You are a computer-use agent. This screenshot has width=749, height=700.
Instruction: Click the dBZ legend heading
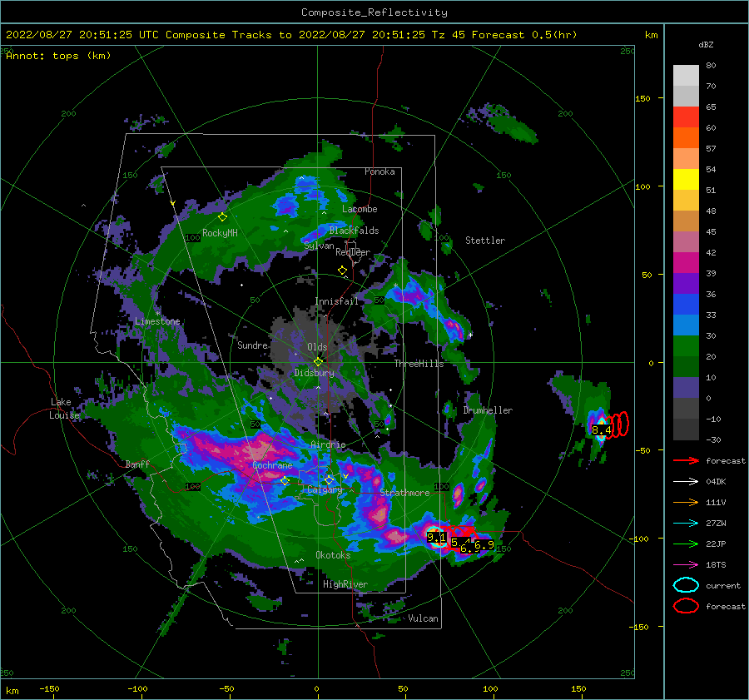point(706,44)
